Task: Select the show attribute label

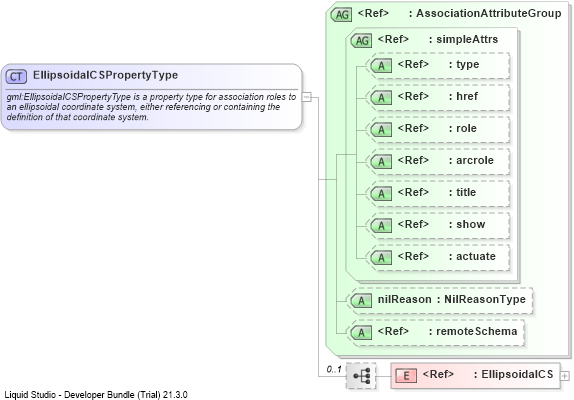Action: tap(471, 224)
